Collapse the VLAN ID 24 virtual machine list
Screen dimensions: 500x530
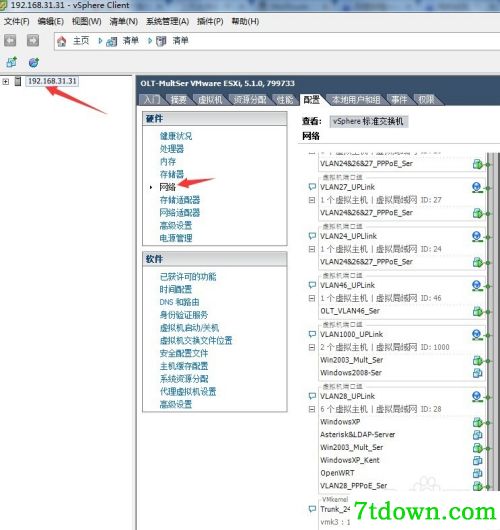pos(312,249)
